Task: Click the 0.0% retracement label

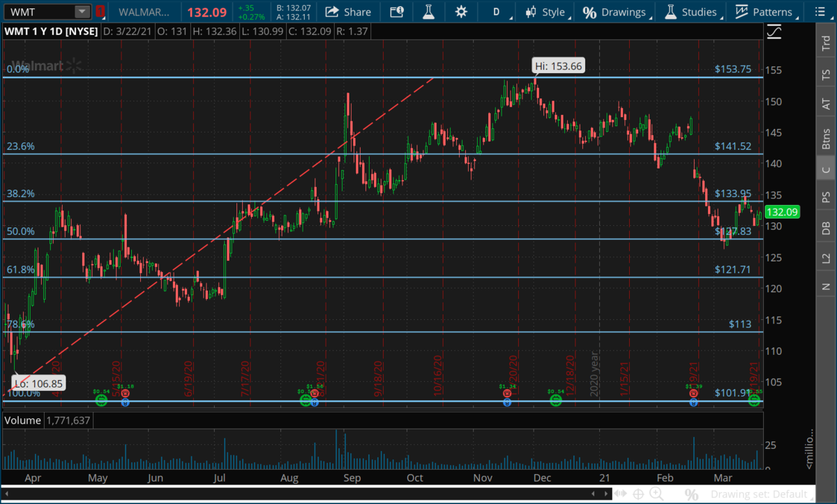Action: click(17, 69)
